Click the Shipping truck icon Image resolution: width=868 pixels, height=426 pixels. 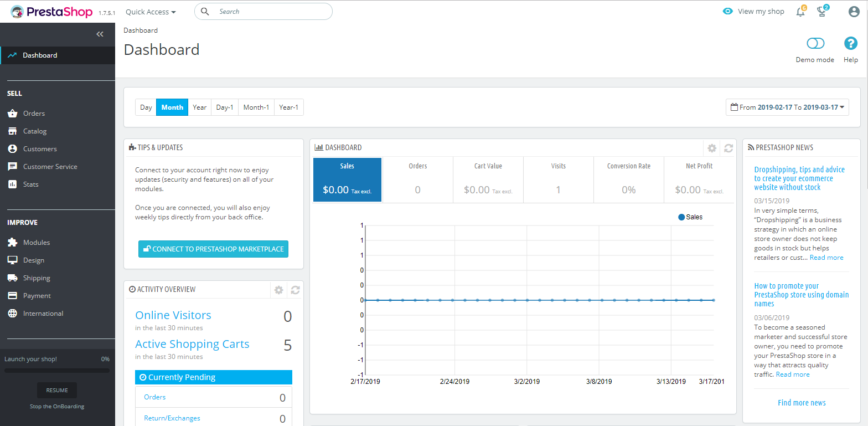coord(12,278)
